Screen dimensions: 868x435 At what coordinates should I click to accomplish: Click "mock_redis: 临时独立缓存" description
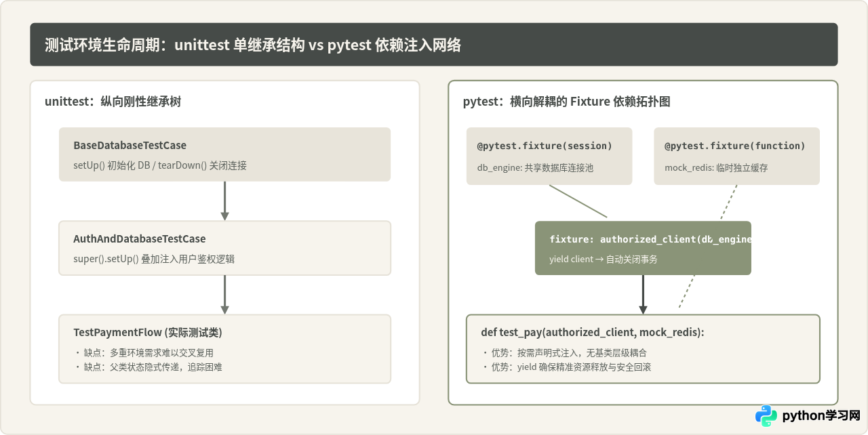(716, 167)
